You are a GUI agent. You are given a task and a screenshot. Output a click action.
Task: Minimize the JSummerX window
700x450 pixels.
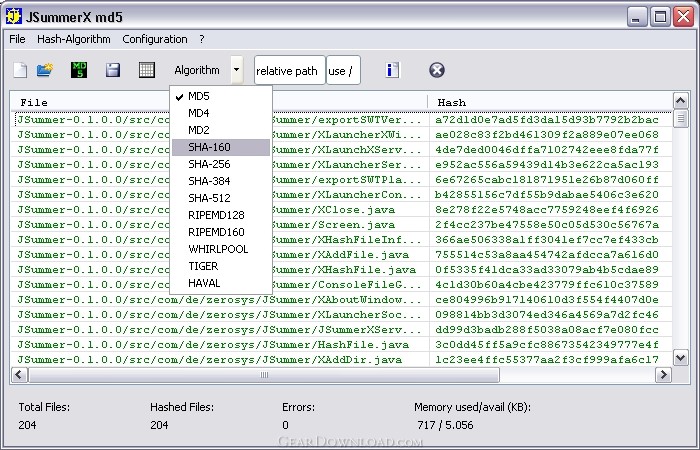point(637,17)
